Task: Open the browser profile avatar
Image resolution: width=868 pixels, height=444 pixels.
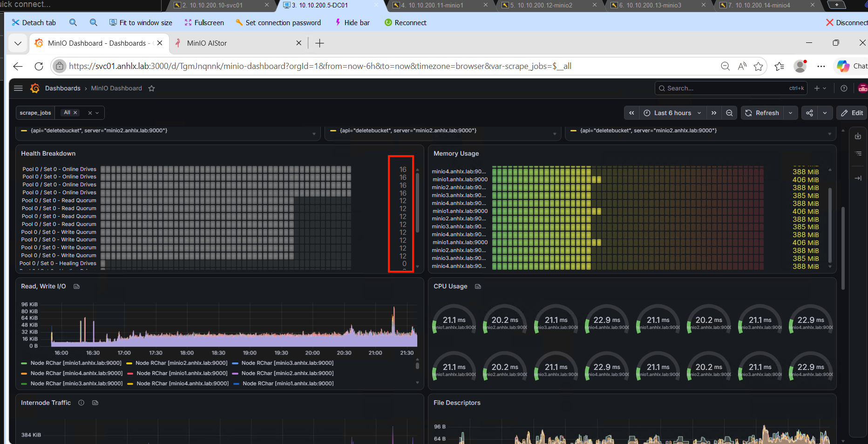Action: tap(800, 66)
